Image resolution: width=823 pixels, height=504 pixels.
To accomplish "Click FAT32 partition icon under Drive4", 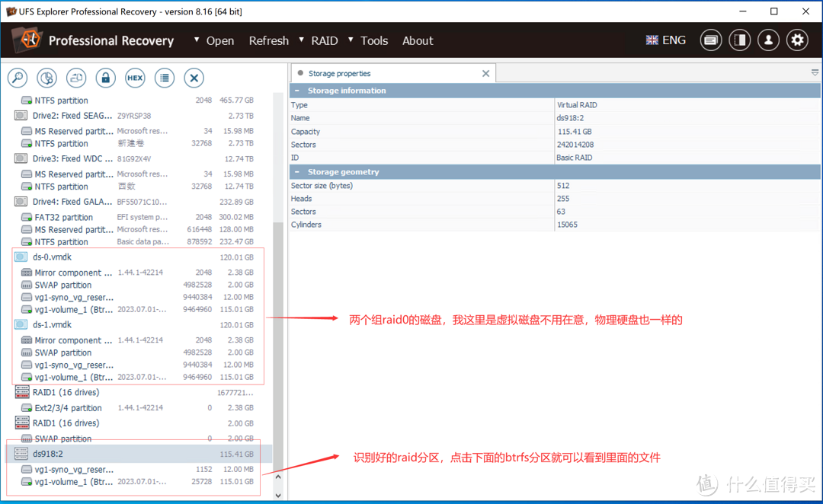I will point(26,217).
